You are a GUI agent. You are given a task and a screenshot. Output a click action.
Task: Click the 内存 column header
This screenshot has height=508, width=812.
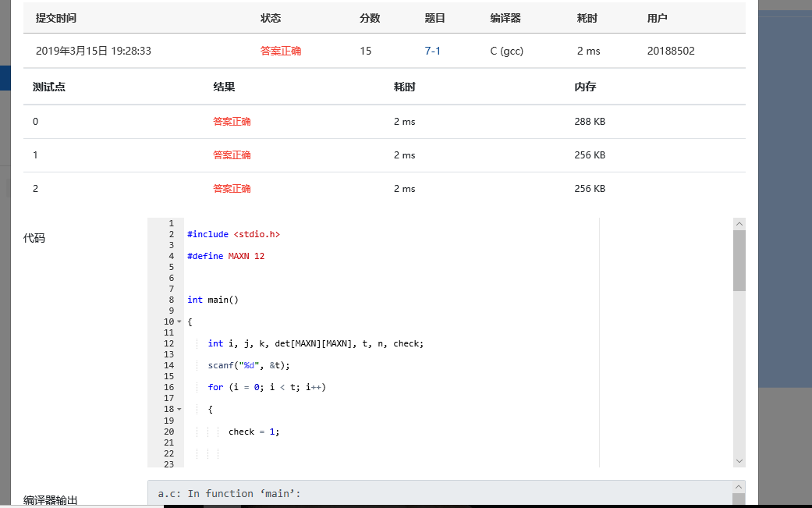(x=585, y=87)
